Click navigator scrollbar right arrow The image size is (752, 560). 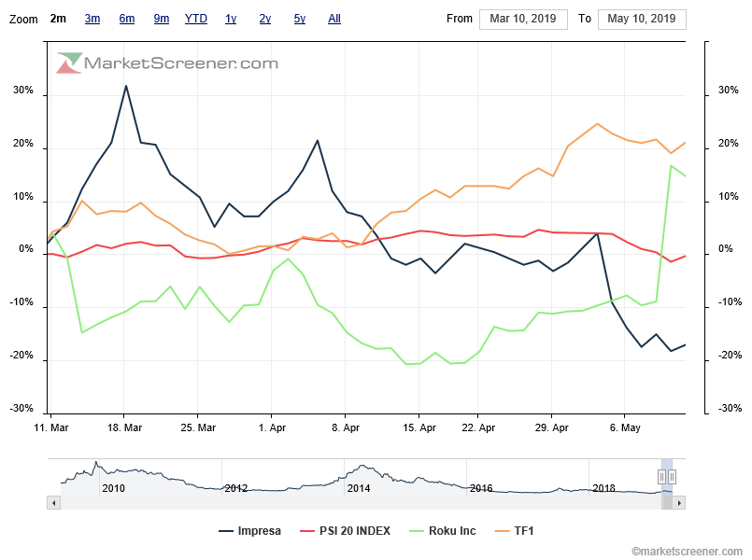click(x=679, y=503)
